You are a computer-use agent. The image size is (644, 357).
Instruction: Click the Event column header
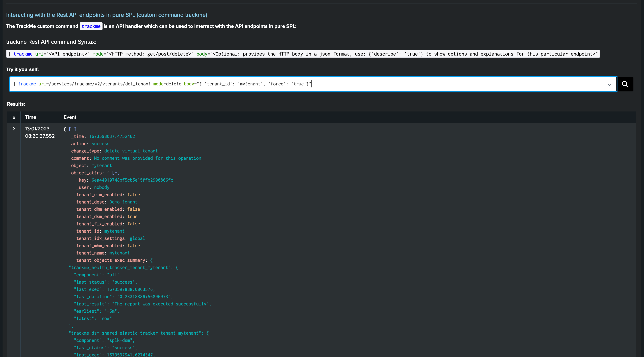coord(70,117)
